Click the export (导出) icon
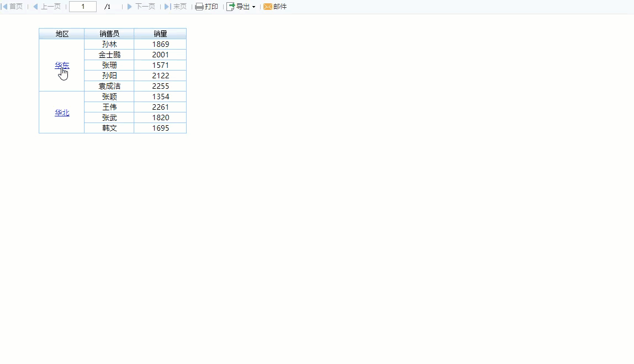 (x=230, y=7)
